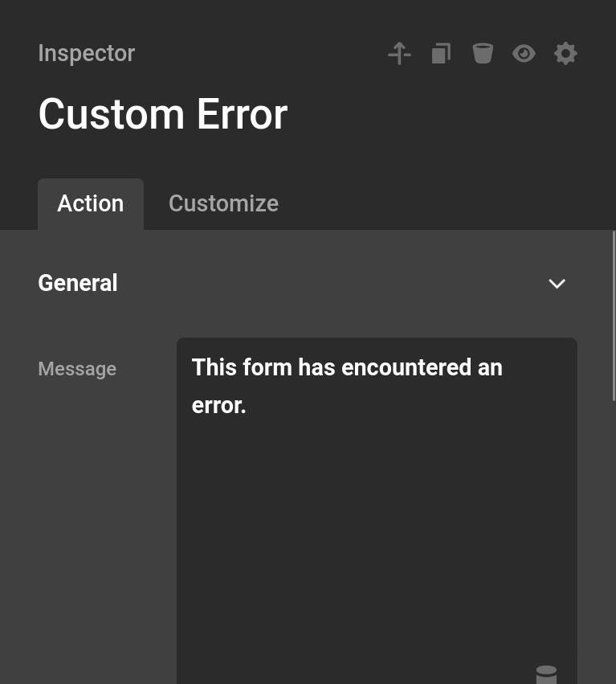Expand the General settings group
The image size is (616, 684).
tap(557, 283)
